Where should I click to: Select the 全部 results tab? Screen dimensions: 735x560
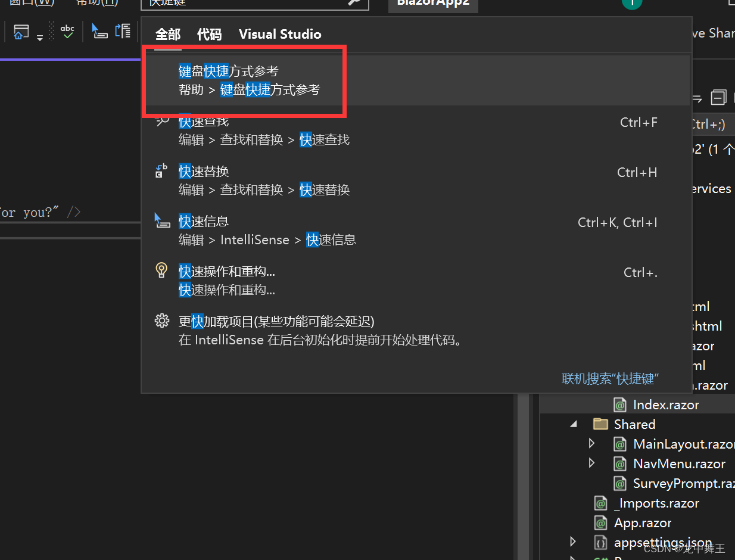tap(168, 35)
